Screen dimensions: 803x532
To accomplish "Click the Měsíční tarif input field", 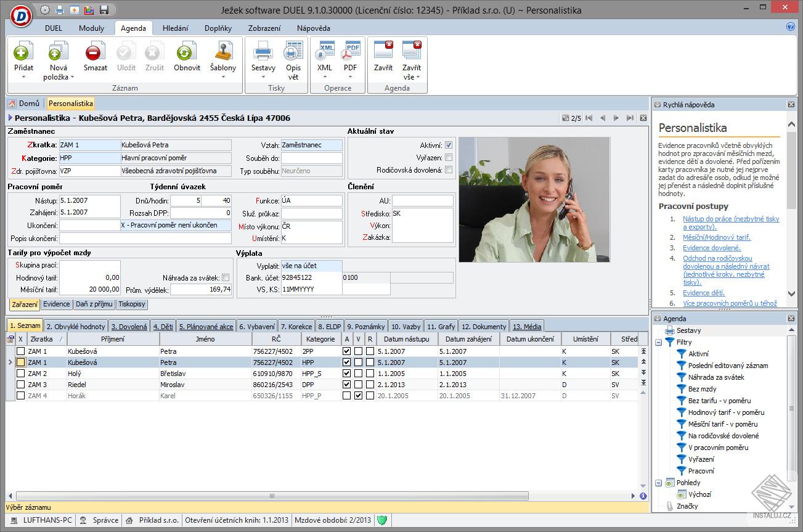I will tap(90, 289).
